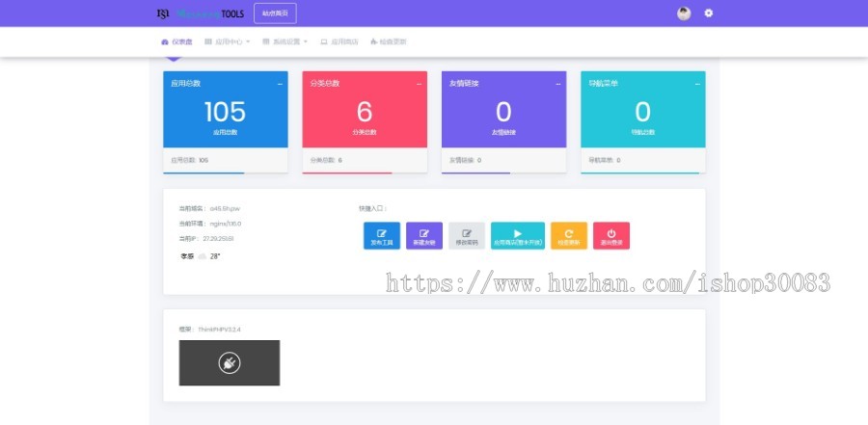This screenshot has width=868, height=425.
Task: Click the nginx environment value text
Action: click(x=226, y=224)
